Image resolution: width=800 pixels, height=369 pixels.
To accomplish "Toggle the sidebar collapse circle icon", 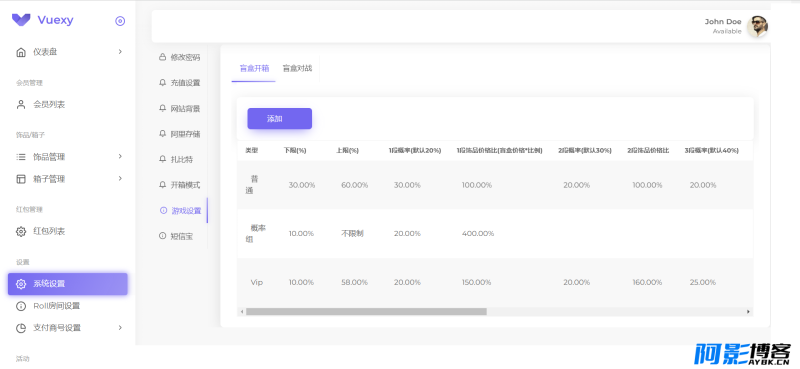I will click(x=120, y=21).
